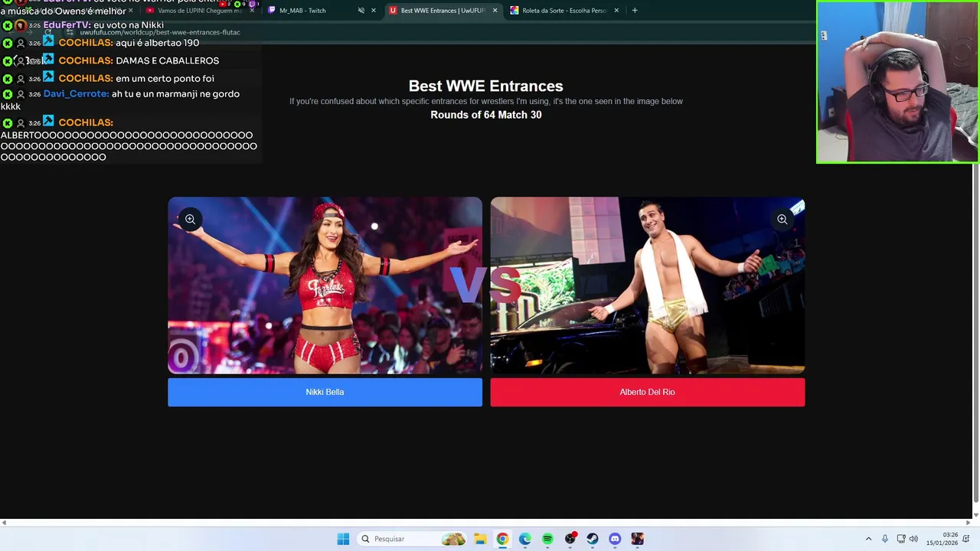Image resolution: width=980 pixels, height=551 pixels.
Task: Open Google Chrome from the taskbar
Action: pos(502,539)
